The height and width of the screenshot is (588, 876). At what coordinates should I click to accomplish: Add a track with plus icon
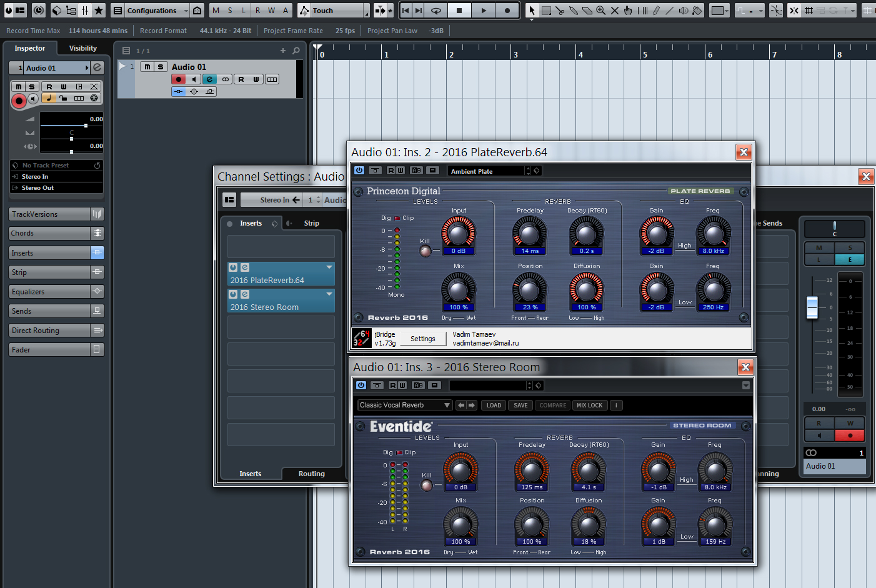[283, 51]
